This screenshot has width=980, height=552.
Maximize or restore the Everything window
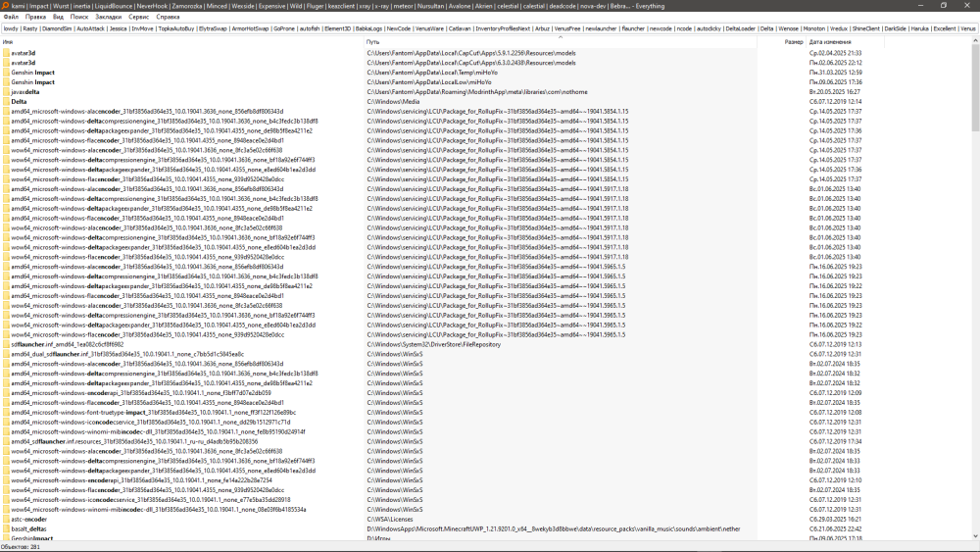pyautogui.click(x=945, y=6)
